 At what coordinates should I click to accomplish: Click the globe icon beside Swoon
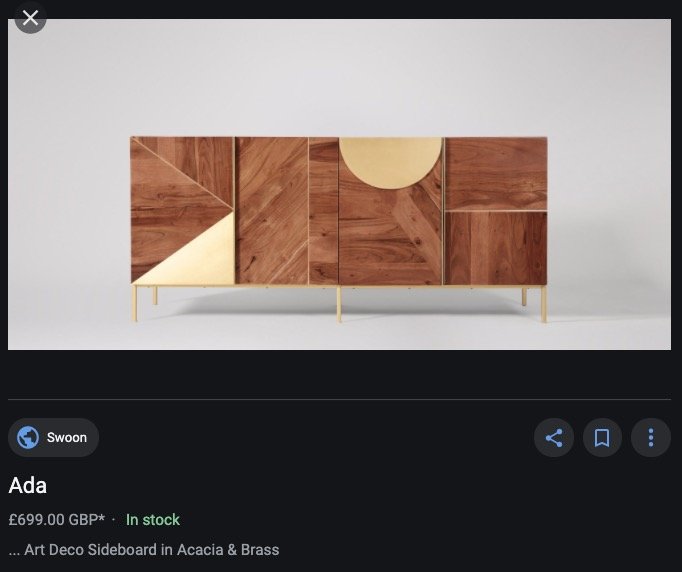click(x=28, y=437)
